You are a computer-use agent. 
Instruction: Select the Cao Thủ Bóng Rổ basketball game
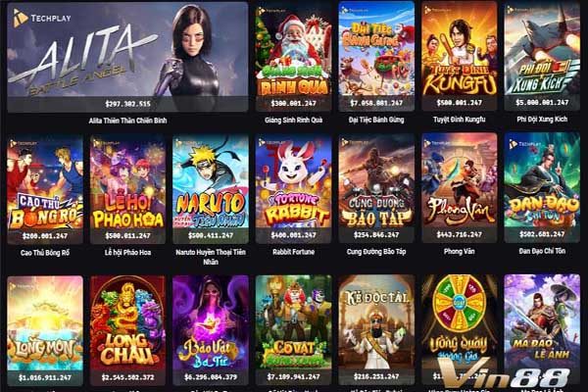coord(45,190)
